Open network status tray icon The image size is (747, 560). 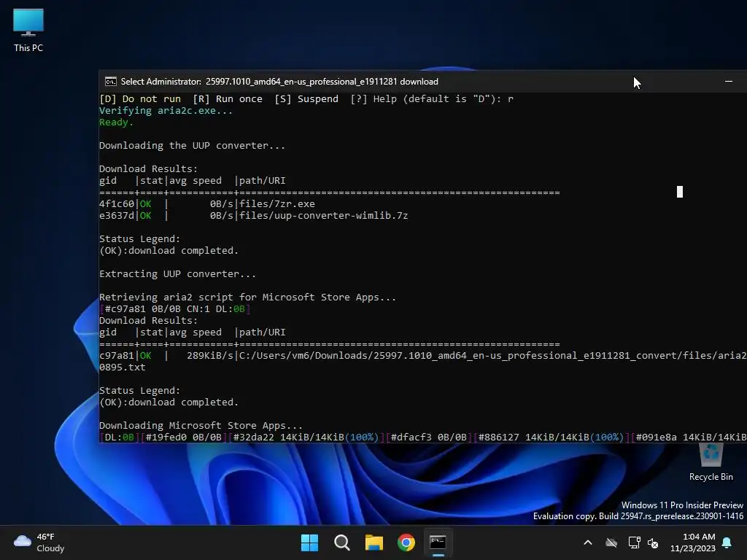[x=634, y=542]
